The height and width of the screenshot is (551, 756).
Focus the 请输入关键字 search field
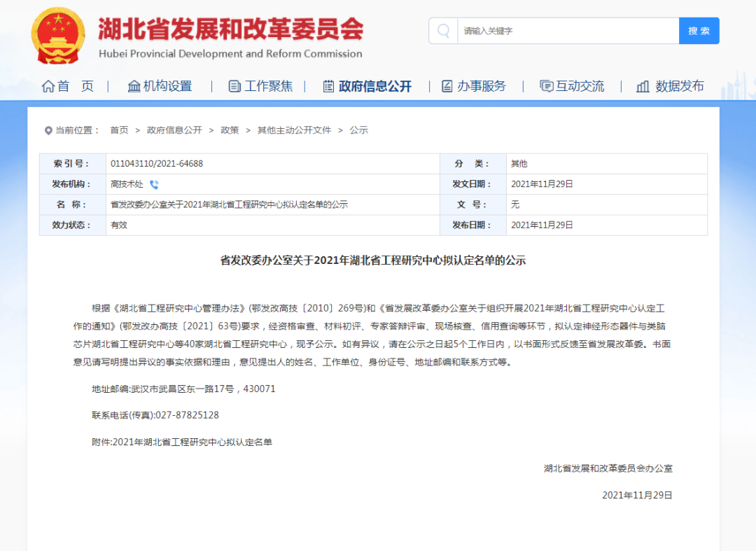(568, 31)
